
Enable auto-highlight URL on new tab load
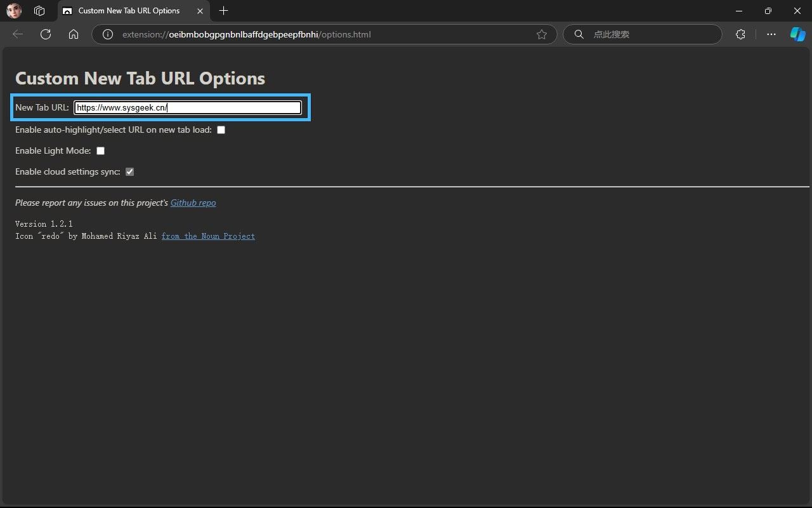pos(221,130)
